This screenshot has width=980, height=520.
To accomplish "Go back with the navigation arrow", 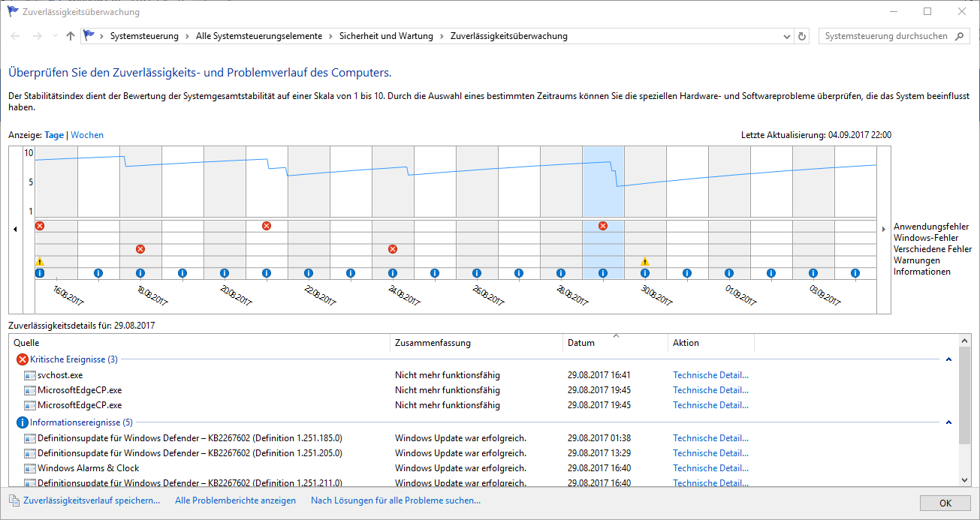I will tap(16, 36).
